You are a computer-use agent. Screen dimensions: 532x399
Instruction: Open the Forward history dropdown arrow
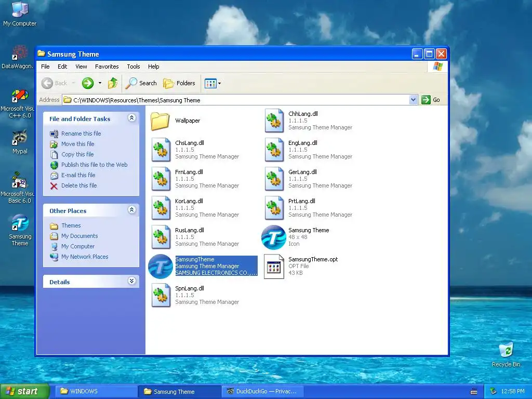(100, 83)
